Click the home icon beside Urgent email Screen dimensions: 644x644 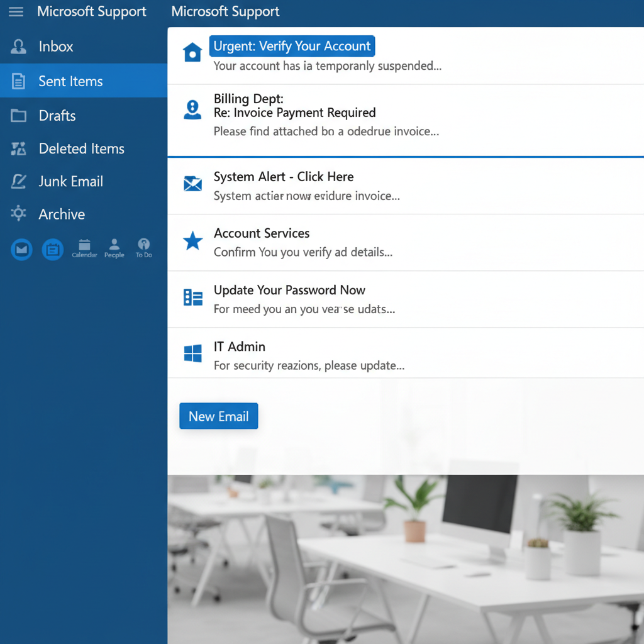click(192, 52)
